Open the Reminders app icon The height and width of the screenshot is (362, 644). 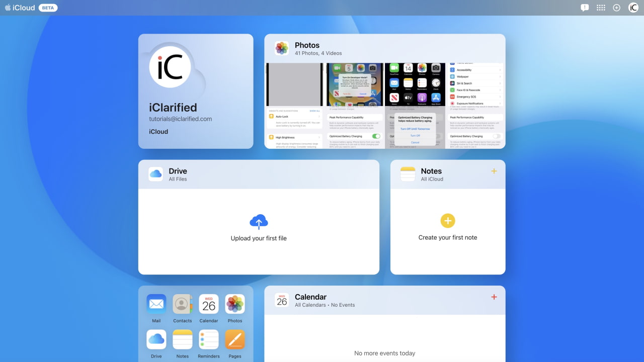tap(208, 340)
